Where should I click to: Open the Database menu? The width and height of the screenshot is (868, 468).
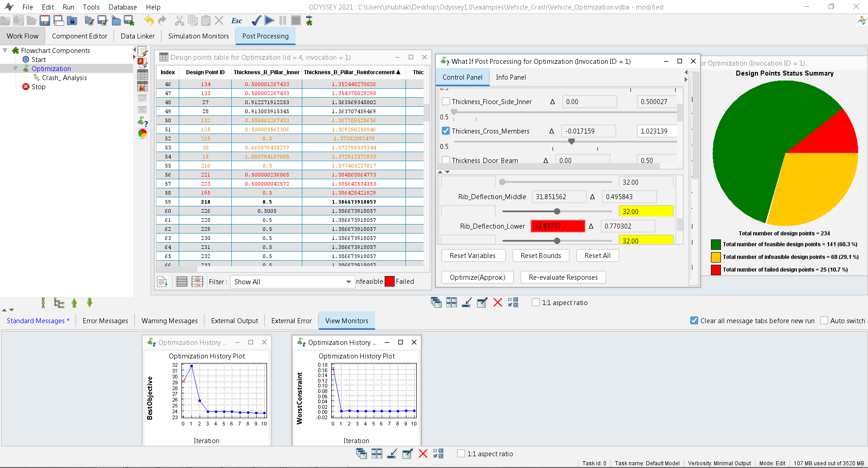[122, 7]
